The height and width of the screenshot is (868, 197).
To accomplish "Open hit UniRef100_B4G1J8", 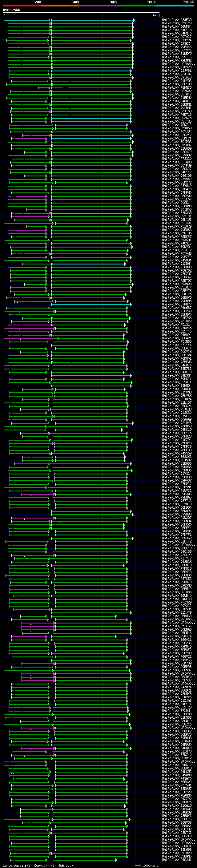I will [177, 30].
